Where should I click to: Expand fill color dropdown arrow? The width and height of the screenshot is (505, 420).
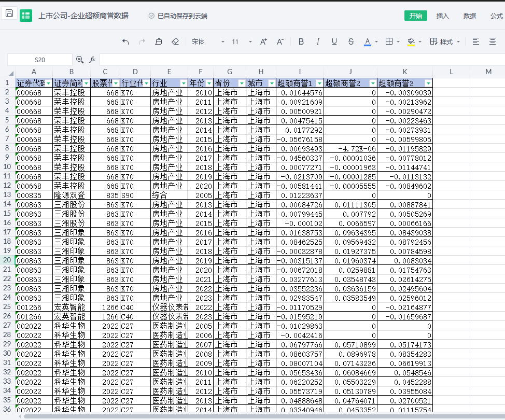419,41
